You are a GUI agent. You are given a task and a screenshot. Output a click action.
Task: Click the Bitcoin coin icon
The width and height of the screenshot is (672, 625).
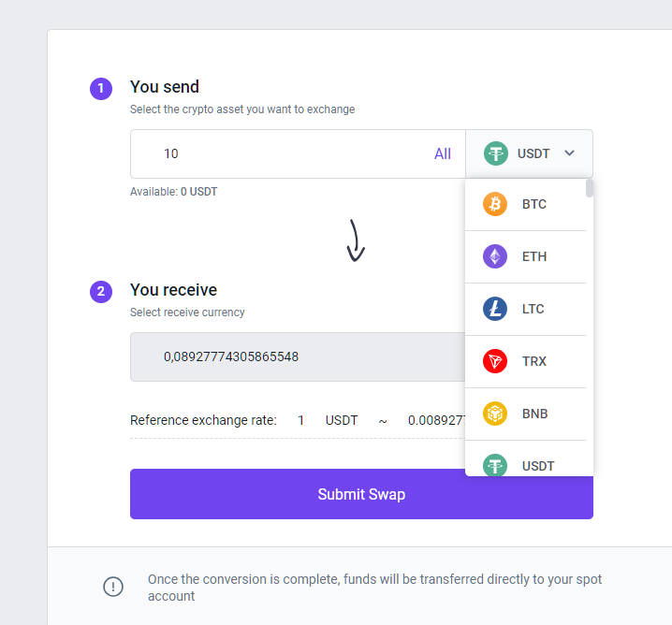pos(495,204)
